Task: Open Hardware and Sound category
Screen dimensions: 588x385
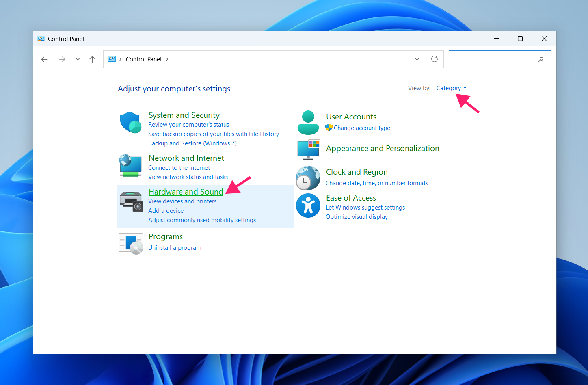Action: click(186, 192)
